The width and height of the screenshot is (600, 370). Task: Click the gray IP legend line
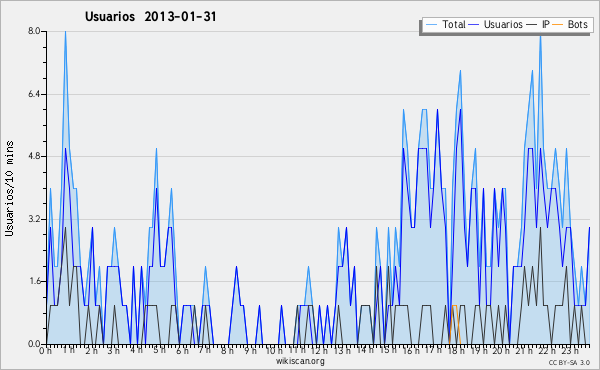tap(532, 25)
